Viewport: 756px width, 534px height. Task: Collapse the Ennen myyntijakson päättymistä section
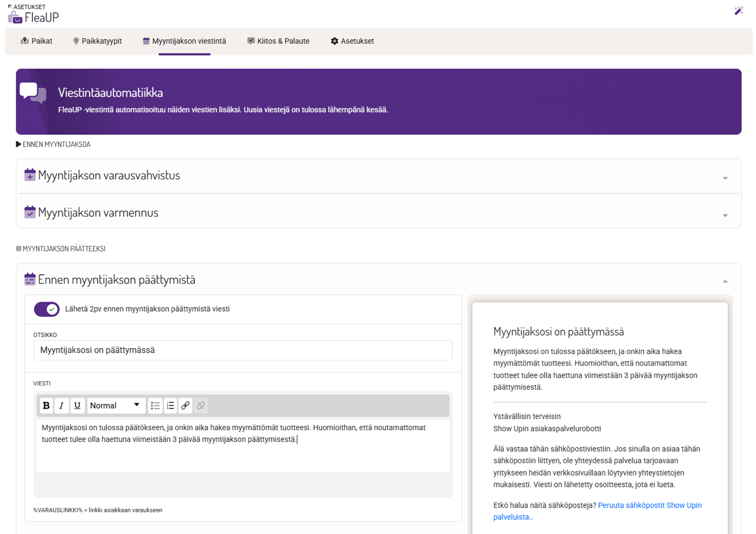coord(725,281)
